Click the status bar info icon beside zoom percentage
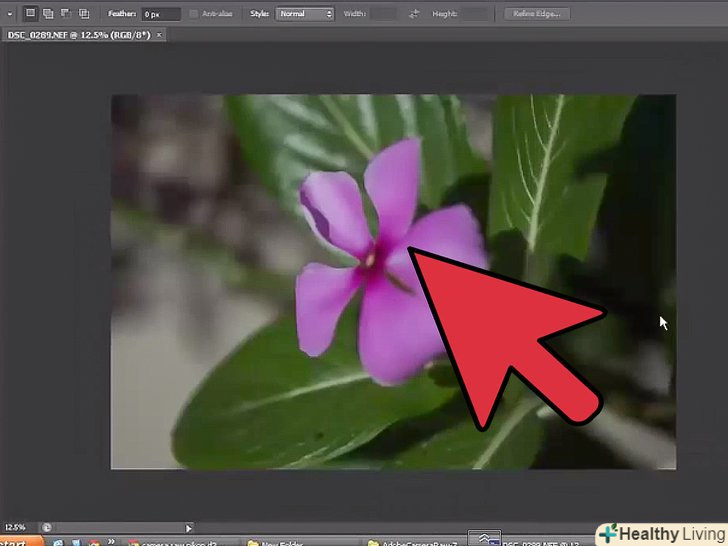Viewport: 728px width, 546px height. click(x=46, y=527)
